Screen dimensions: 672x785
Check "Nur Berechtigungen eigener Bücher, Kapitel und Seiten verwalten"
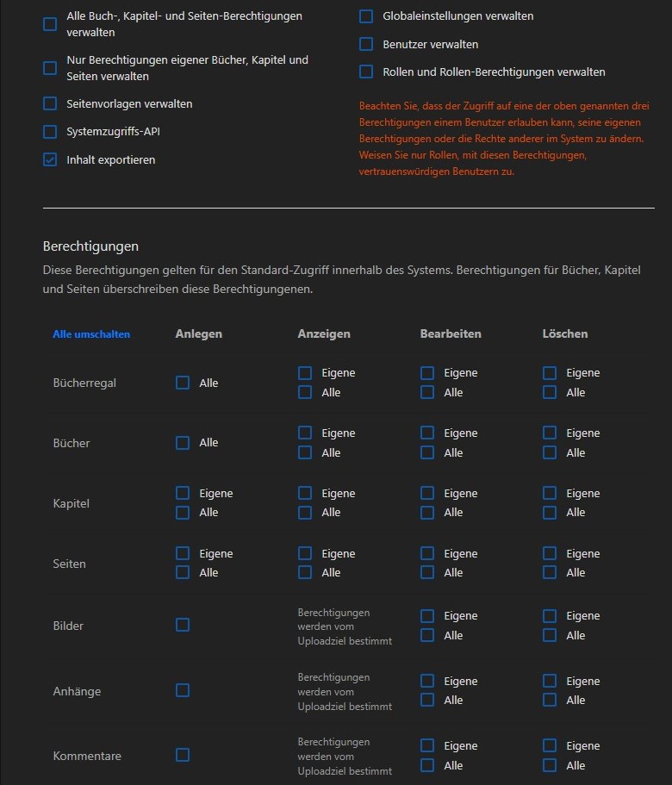click(50, 68)
